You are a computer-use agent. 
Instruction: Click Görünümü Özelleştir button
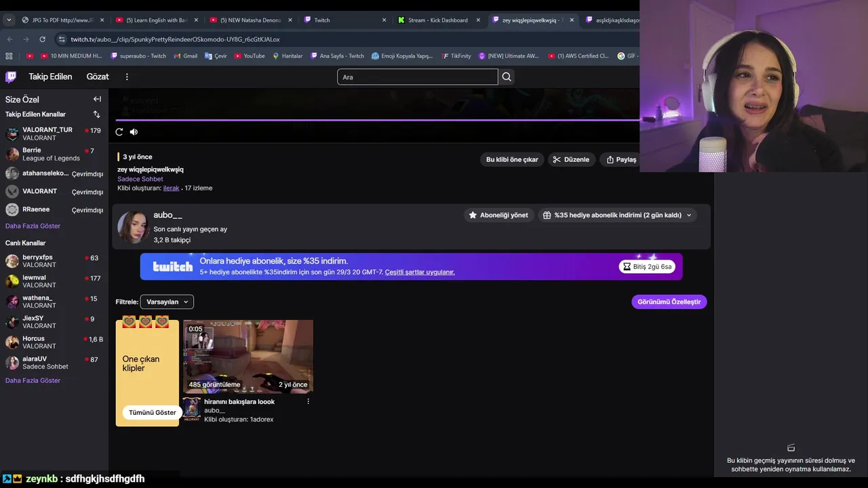669,302
